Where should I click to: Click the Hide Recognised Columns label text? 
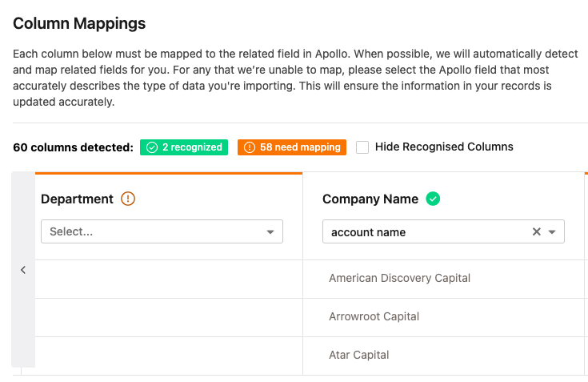click(444, 147)
